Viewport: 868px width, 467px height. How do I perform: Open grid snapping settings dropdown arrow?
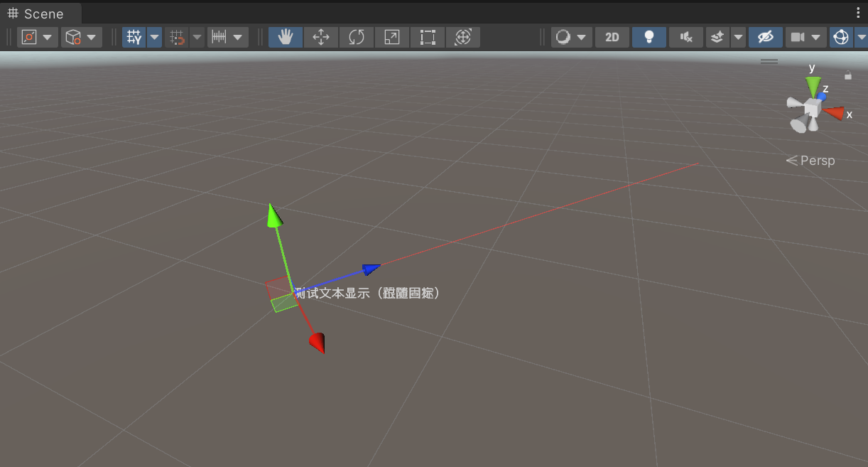click(x=197, y=37)
